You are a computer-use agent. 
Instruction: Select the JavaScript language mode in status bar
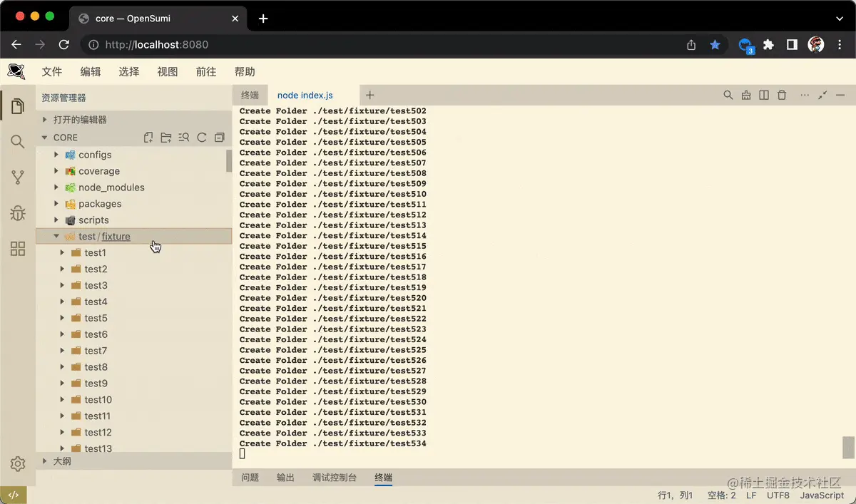click(x=822, y=495)
